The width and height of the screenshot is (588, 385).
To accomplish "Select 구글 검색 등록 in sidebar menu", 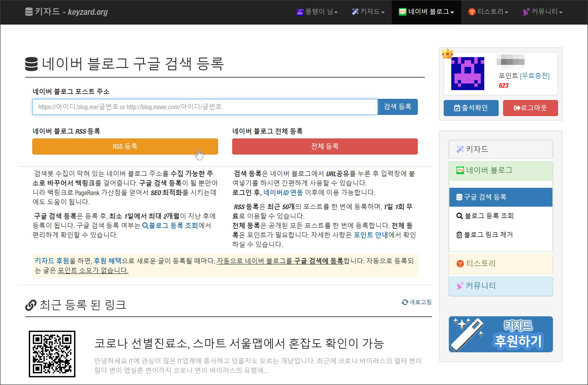I will 501,197.
